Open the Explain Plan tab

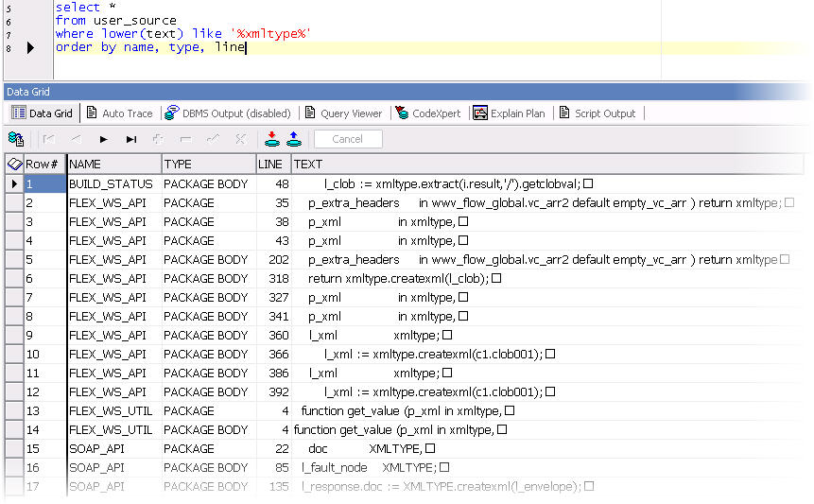[x=510, y=113]
